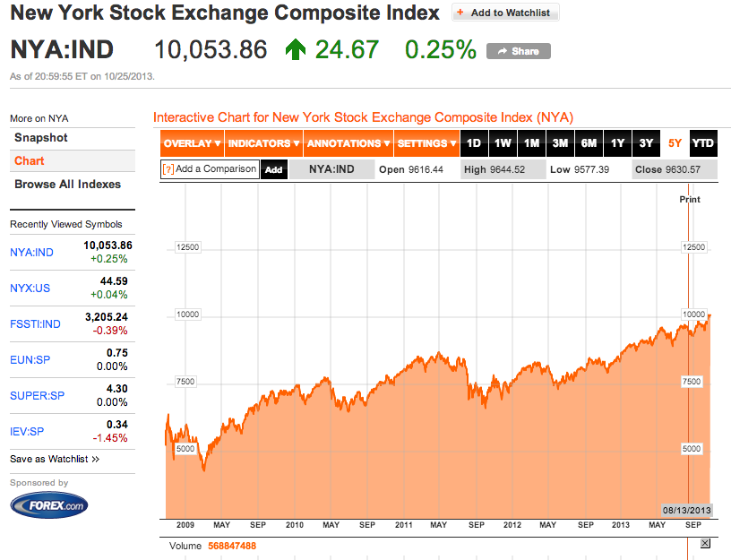Select the 08/13/2013 chart date marker
The image size is (731, 560).
[684, 509]
